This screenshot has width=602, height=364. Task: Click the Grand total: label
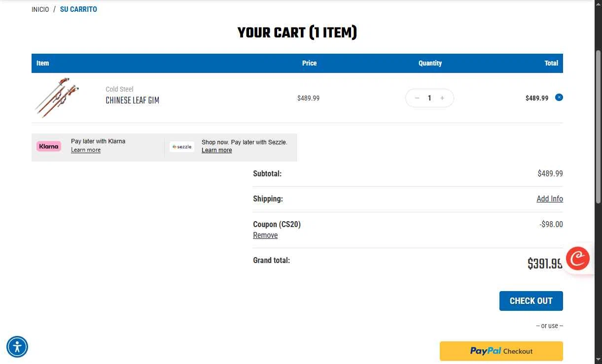[x=271, y=260]
